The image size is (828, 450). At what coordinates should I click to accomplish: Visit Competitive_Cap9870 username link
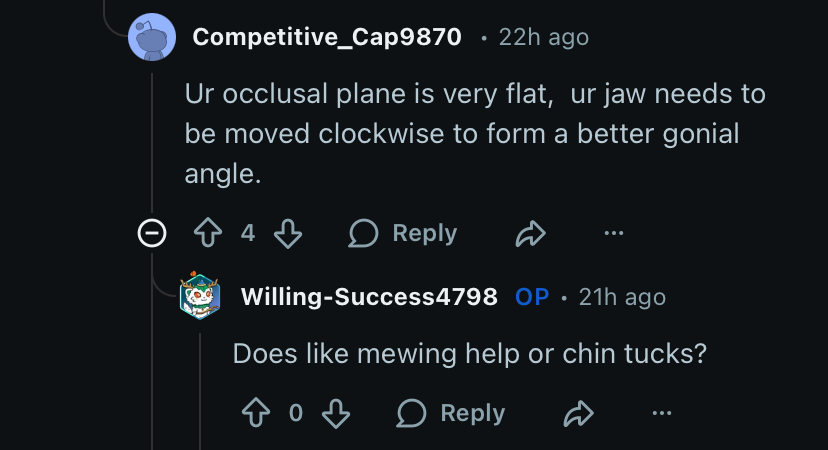(x=327, y=38)
